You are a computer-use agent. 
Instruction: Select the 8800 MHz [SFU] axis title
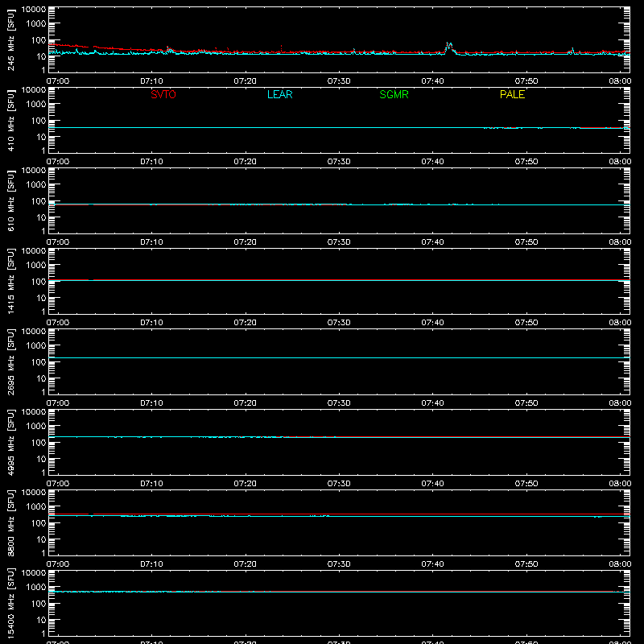click(x=11, y=522)
